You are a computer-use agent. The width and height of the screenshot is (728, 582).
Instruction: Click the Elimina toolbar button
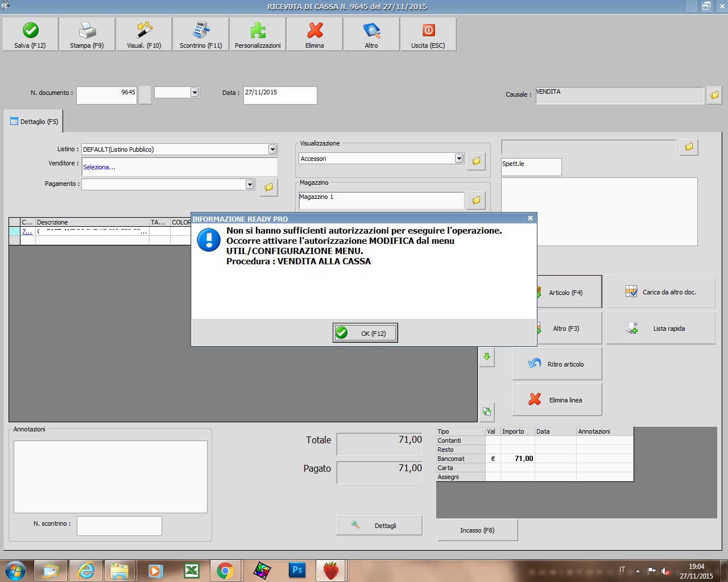click(x=315, y=35)
